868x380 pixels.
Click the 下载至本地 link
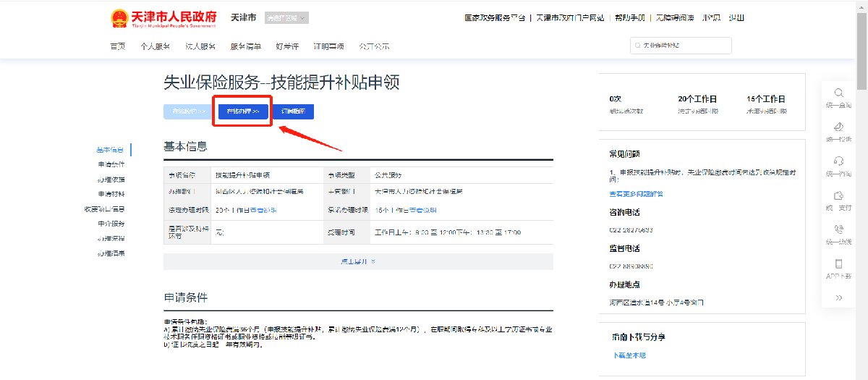click(x=629, y=355)
